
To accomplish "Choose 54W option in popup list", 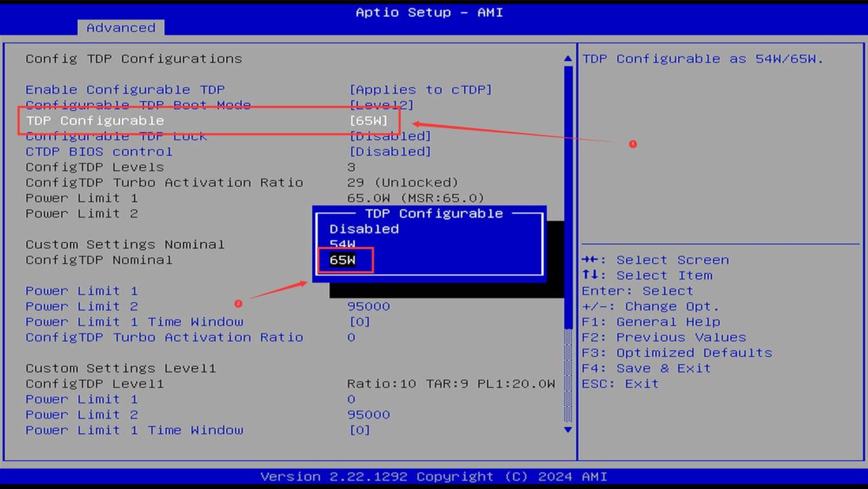I will 342,244.
